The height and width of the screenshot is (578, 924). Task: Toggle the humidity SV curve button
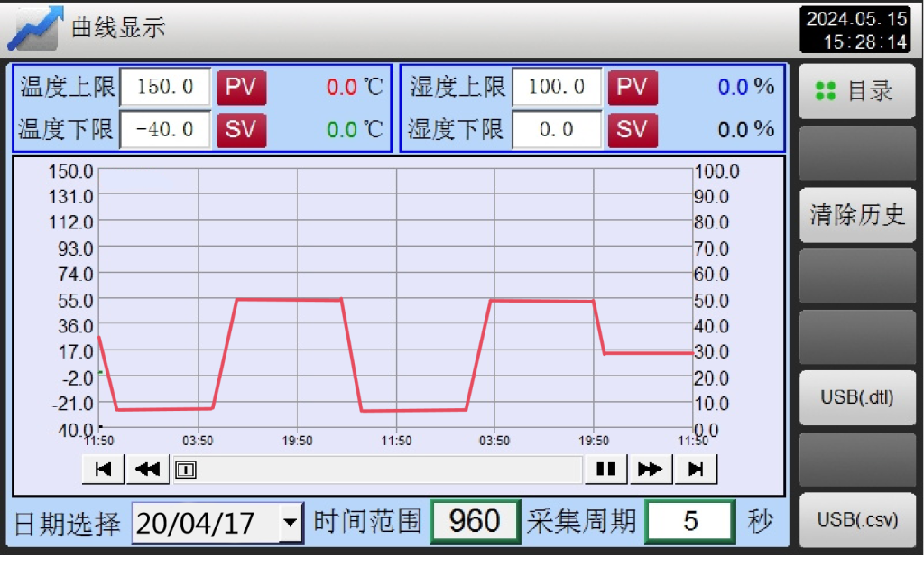point(632,129)
